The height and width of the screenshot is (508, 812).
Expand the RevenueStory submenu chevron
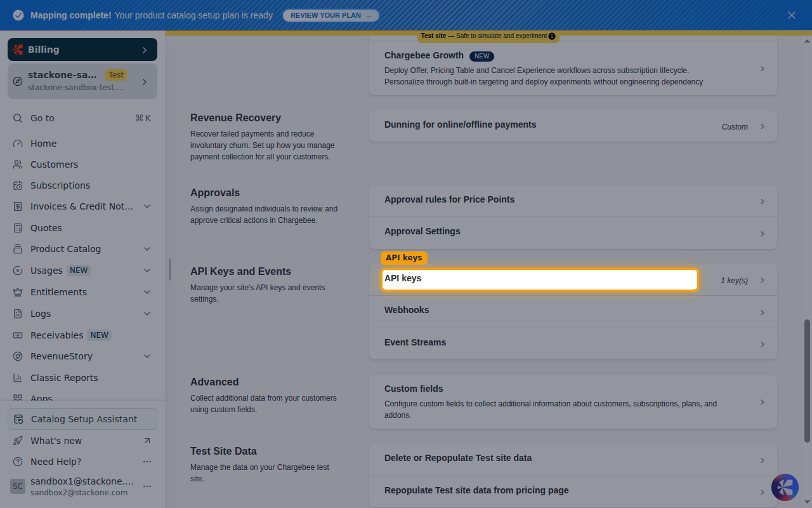[147, 356]
